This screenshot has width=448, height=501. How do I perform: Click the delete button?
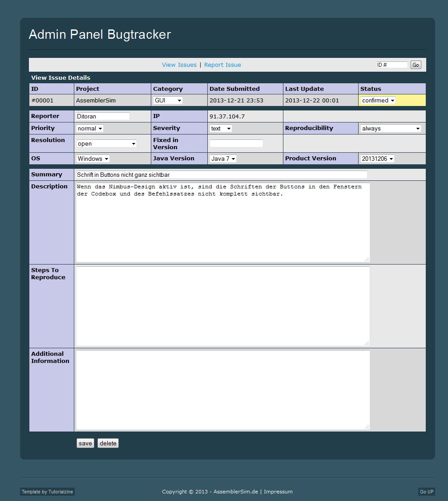108,443
